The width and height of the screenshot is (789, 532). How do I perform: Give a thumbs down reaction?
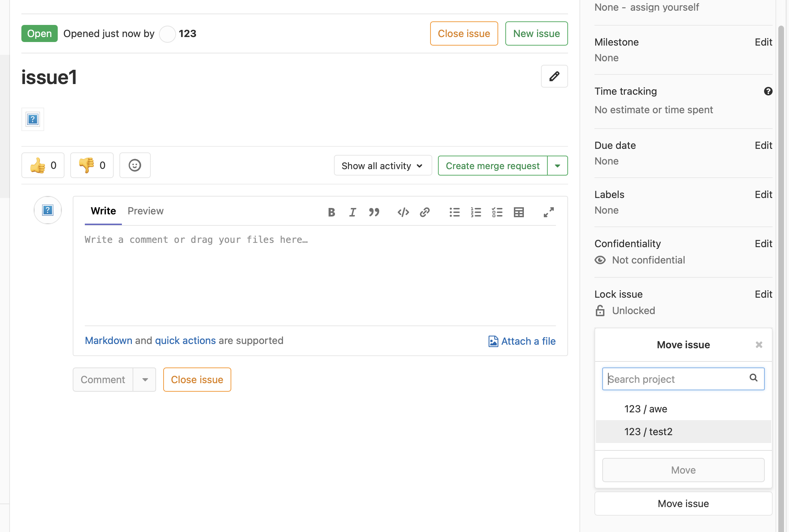(92, 165)
